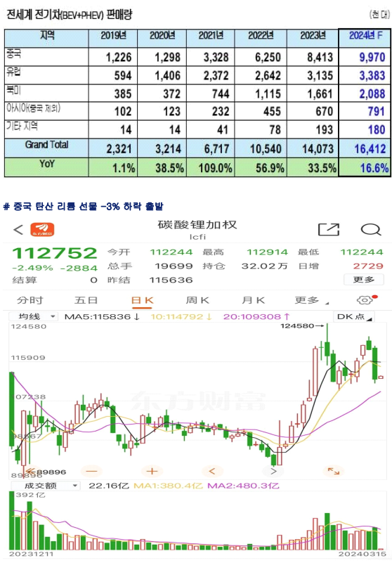Zoom out chart with minus button
The width and height of the screenshot is (392, 563).
coord(91,471)
